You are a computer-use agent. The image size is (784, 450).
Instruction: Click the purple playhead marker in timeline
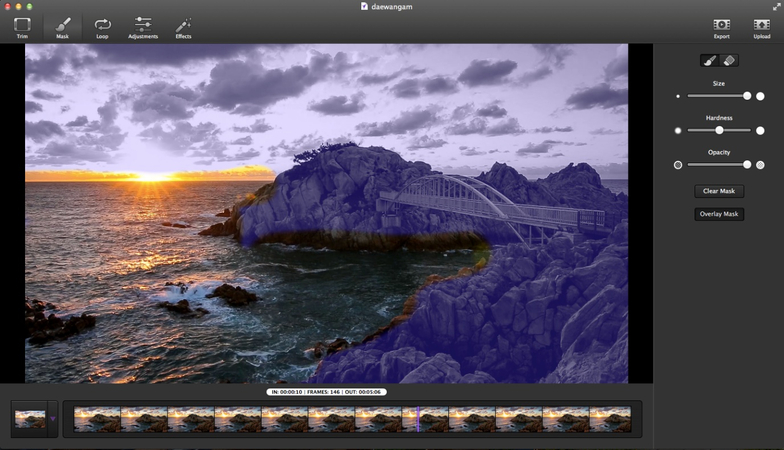[418, 419]
